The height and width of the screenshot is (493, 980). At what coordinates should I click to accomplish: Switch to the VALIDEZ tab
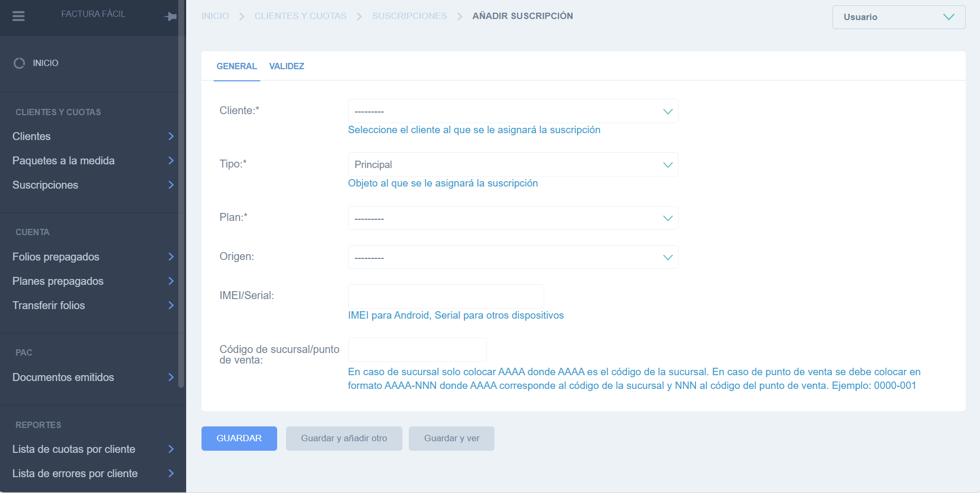(x=287, y=67)
